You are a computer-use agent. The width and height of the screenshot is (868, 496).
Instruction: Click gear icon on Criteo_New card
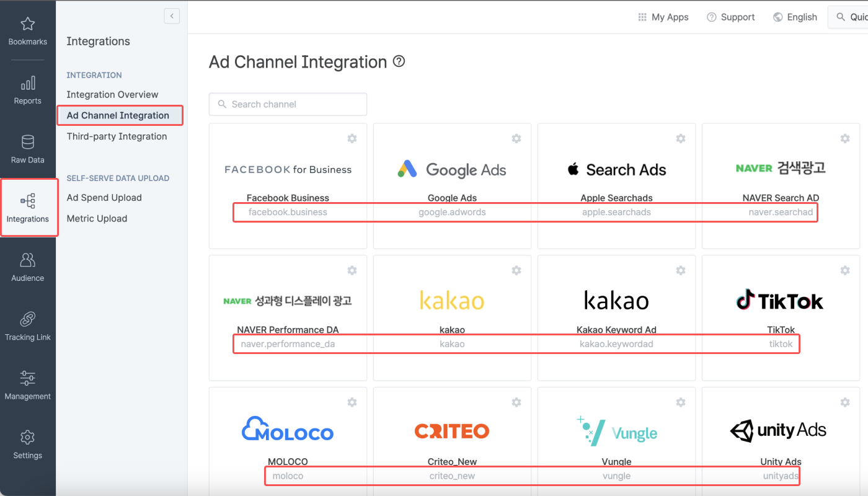[x=516, y=402]
